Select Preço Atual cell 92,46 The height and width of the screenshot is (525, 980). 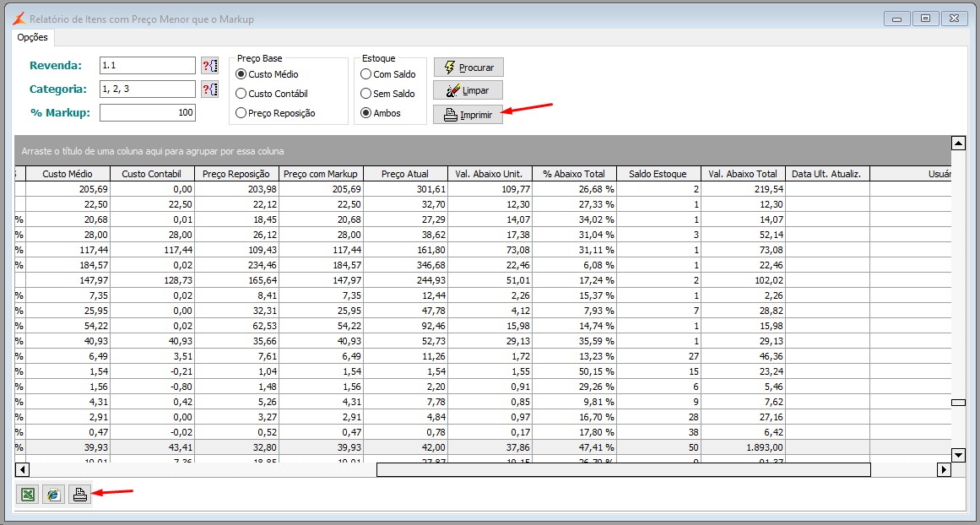(x=406, y=326)
